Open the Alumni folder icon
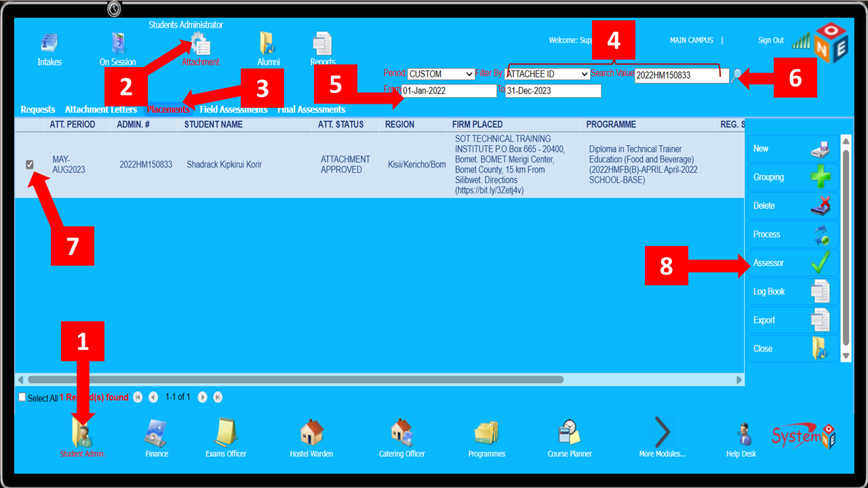Viewport: 868px width, 488px height. pos(269,44)
